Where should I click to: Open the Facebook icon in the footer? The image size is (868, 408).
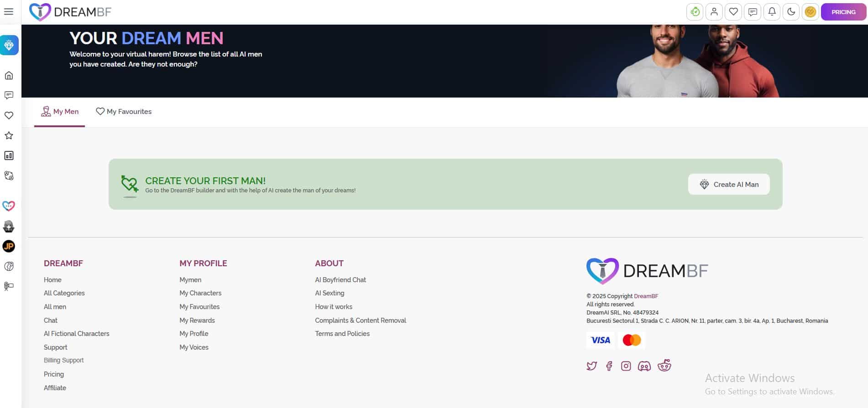point(609,366)
